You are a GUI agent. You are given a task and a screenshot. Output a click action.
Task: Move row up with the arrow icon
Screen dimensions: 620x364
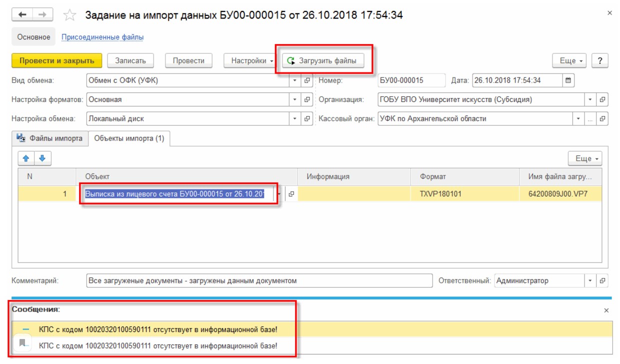tap(26, 158)
